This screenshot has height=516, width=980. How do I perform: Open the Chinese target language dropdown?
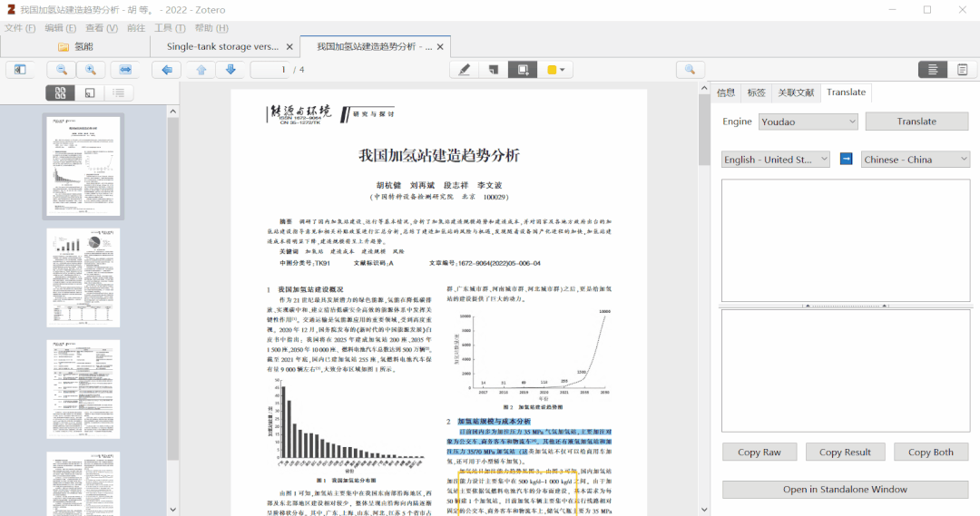tap(916, 160)
